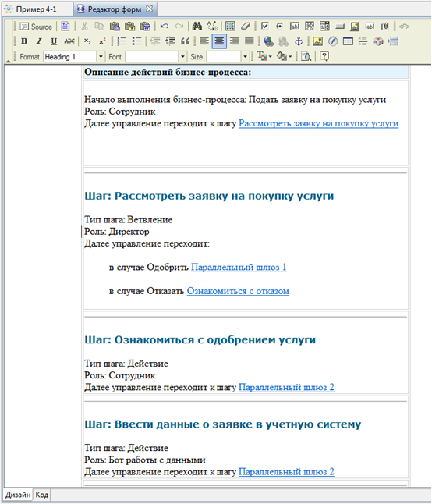Insert a checkbox form field
Image resolution: width=432 pixels, height=504 pixels.
(x=264, y=27)
